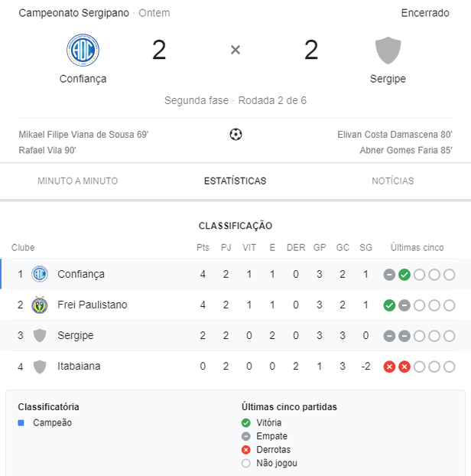Click the blue Campeão legend swatch
This screenshot has width=471, height=476.
tap(21, 423)
